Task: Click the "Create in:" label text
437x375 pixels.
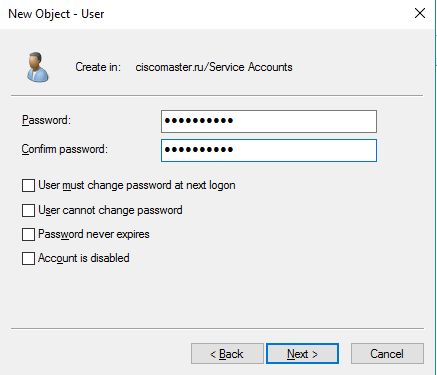Action: point(98,67)
